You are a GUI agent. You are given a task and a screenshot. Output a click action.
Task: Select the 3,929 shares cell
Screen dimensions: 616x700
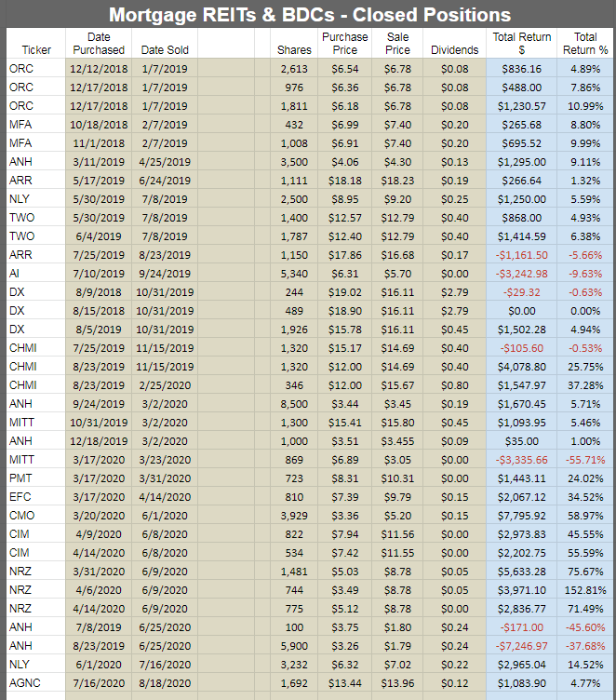(x=294, y=515)
